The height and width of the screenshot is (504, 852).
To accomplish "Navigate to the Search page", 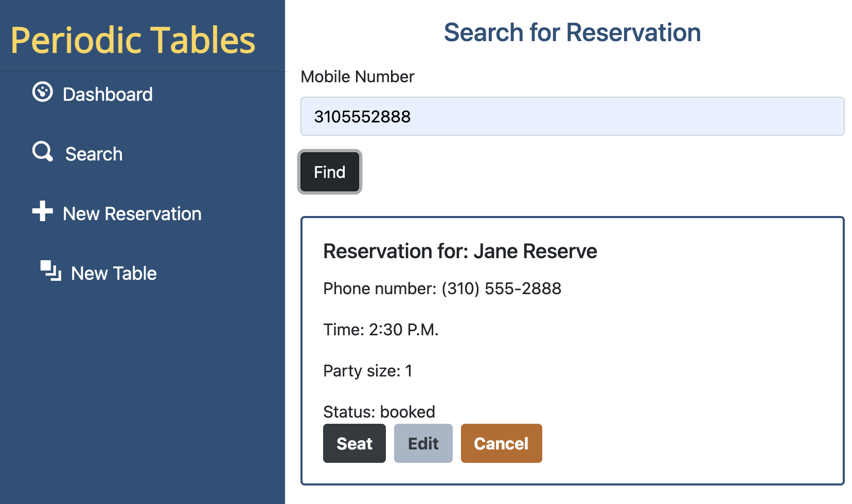I will [x=94, y=154].
